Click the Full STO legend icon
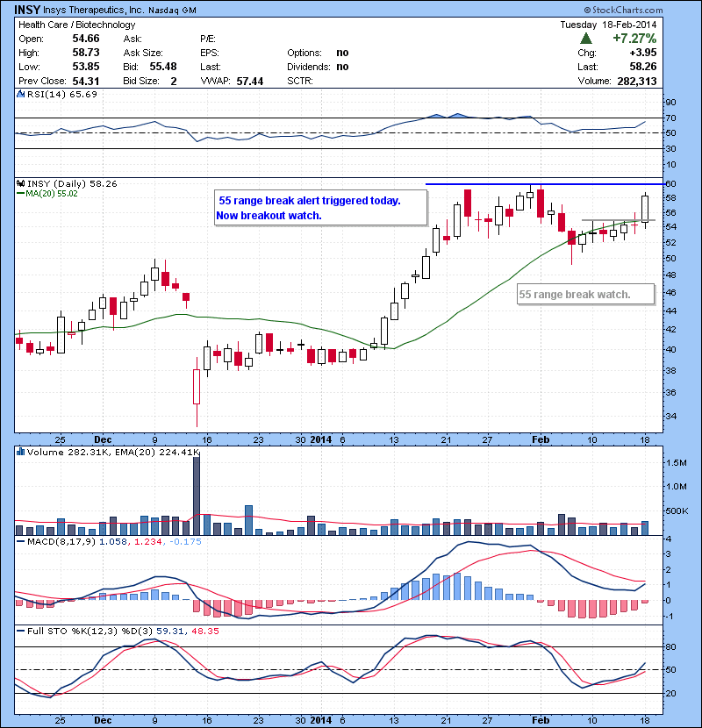 [21, 630]
